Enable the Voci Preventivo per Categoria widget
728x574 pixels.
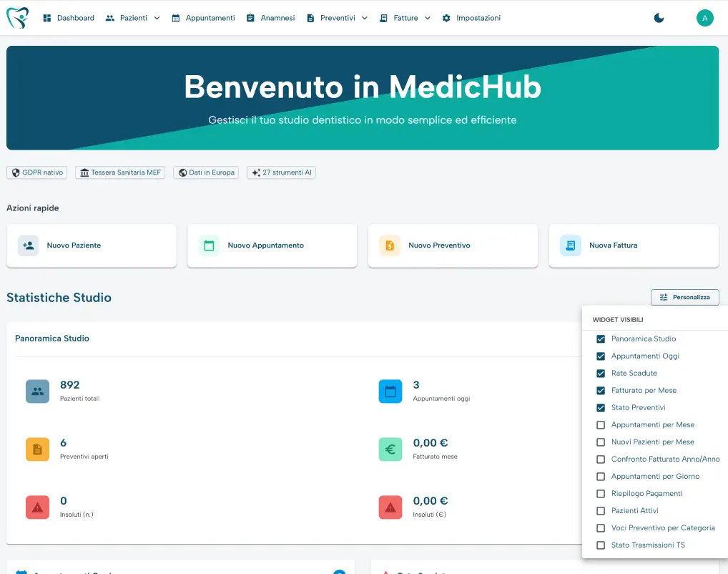tap(601, 528)
